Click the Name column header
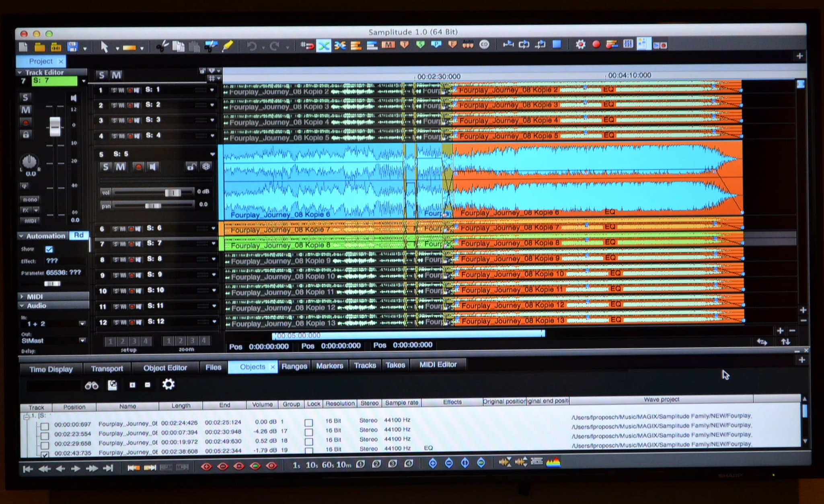This screenshot has width=824, height=504. (127, 406)
